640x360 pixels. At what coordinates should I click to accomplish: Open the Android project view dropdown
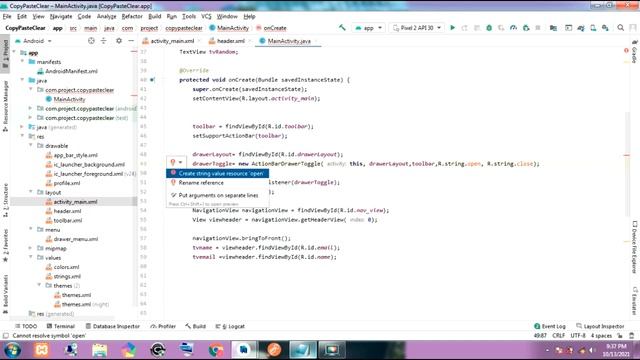pos(33,41)
